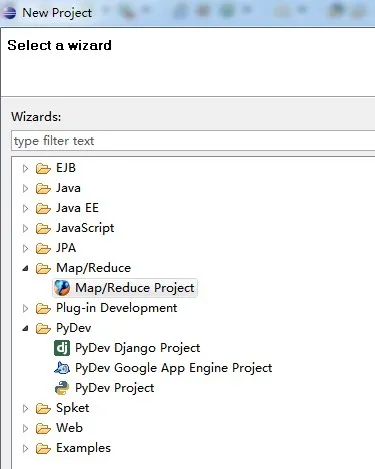Expand the Web category arrow
Screen dimensions: 375x469
pos(25,428)
